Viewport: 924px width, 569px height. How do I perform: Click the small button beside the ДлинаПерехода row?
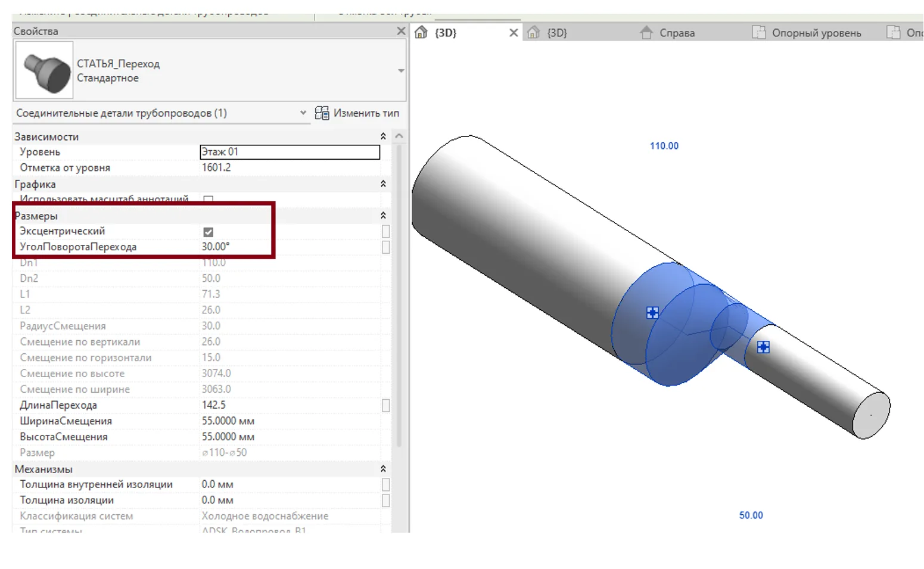pyautogui.click(x=386, y=406)
